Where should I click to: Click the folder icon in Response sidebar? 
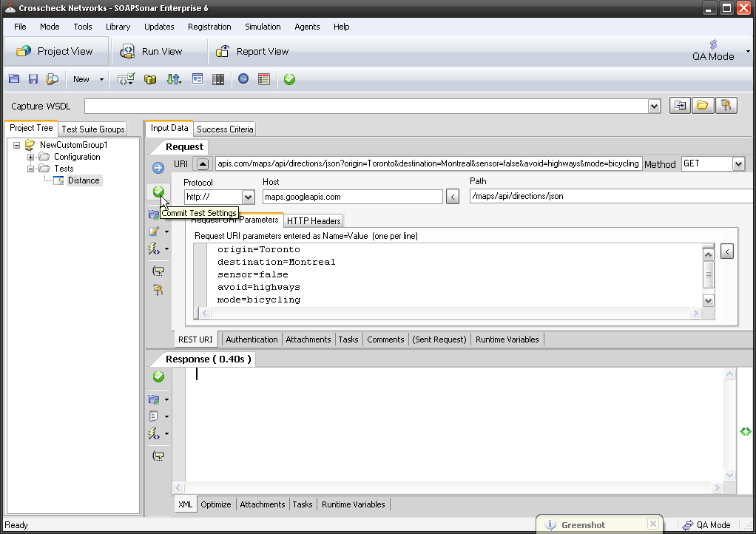[154, 399]
